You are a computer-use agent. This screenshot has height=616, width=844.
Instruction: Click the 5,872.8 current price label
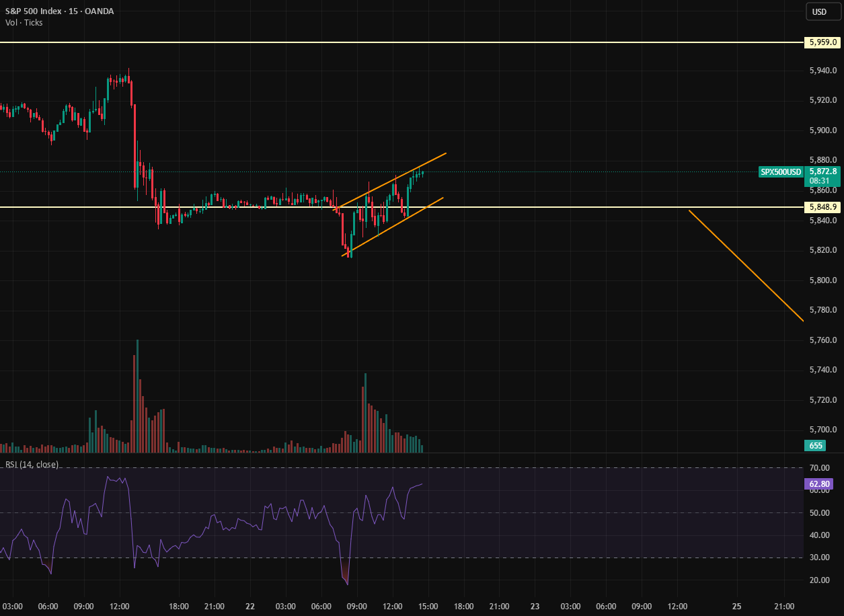click(x=822, y=171)
